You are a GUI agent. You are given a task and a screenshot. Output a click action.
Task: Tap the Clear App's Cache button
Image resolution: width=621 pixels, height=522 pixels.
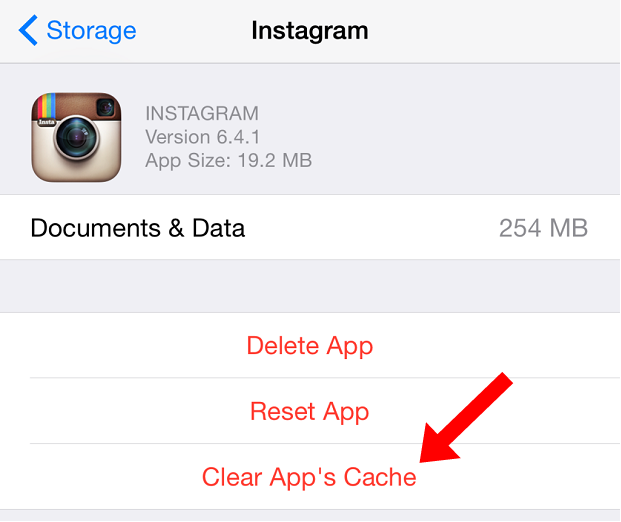310,477
